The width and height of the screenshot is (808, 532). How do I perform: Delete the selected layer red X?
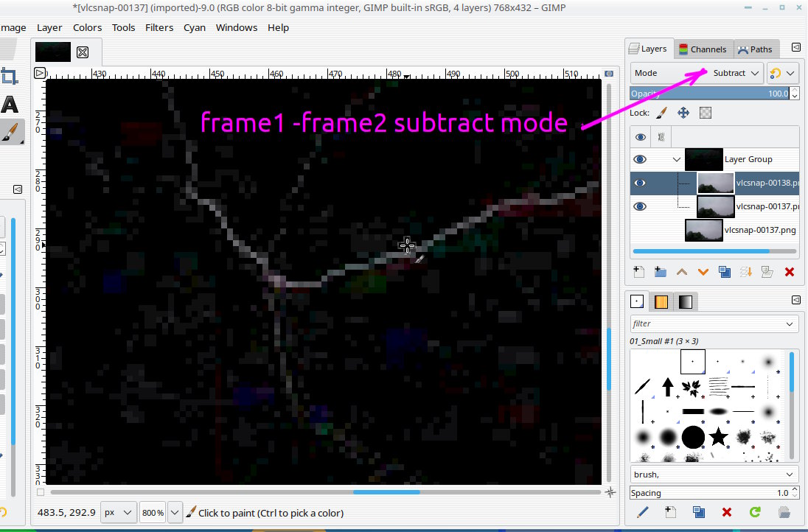pos(790,272)
